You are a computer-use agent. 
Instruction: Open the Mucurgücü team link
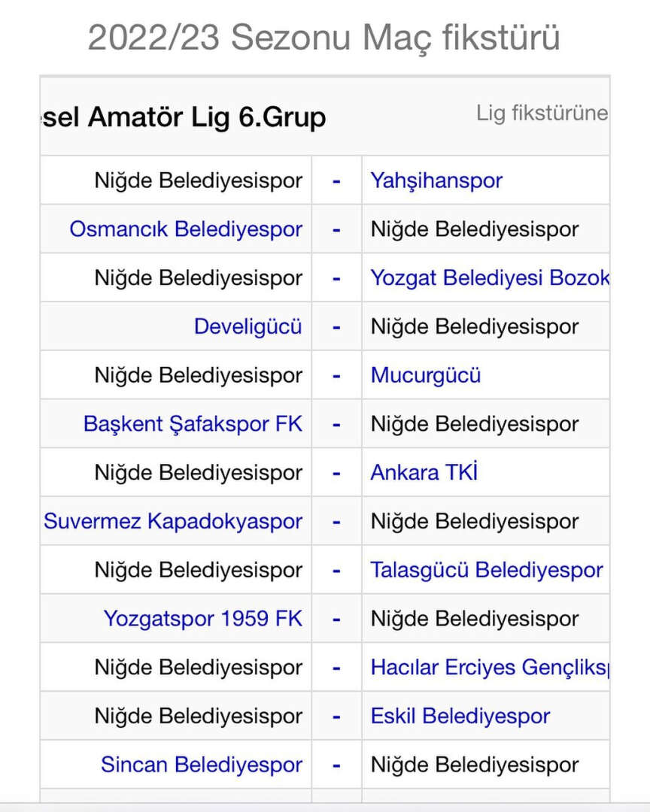[425, 375]
